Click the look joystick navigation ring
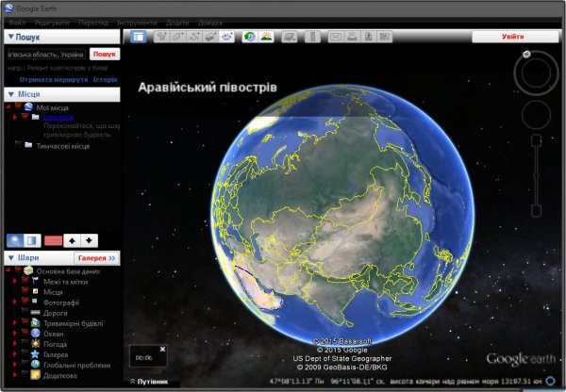The image size is (566, 392). click(536, 73)
